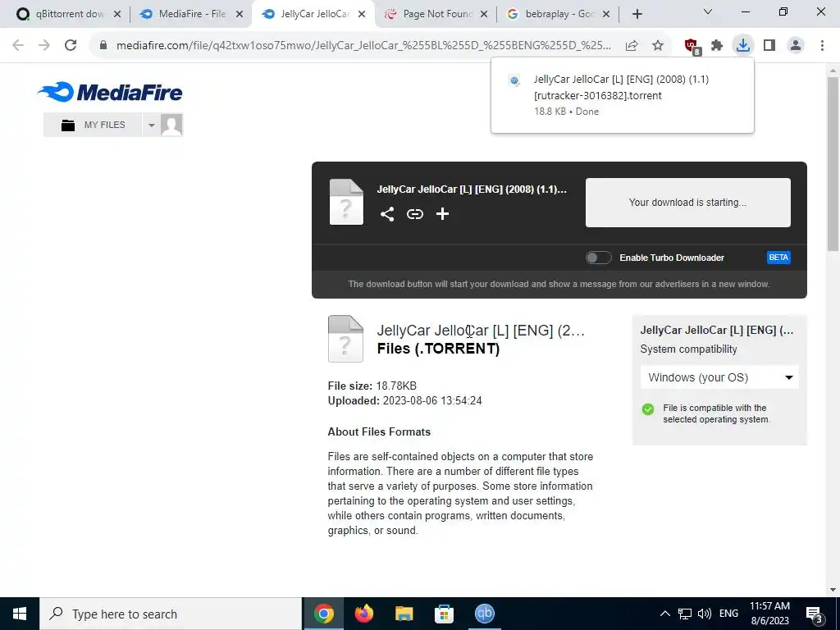
Task: Click the Uploaded 2023-08-06 13:54:24 text
Action: [x=405, y=400]
